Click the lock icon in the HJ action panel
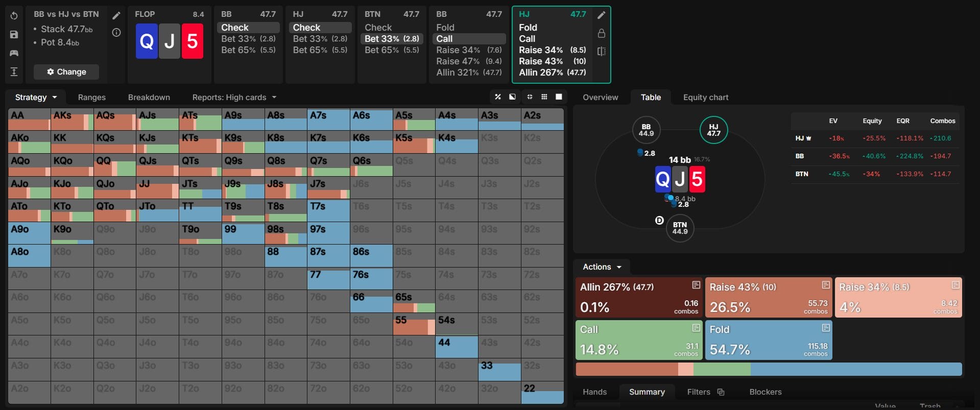This screenshot has width=980, height=410. (x=602, y=34)
